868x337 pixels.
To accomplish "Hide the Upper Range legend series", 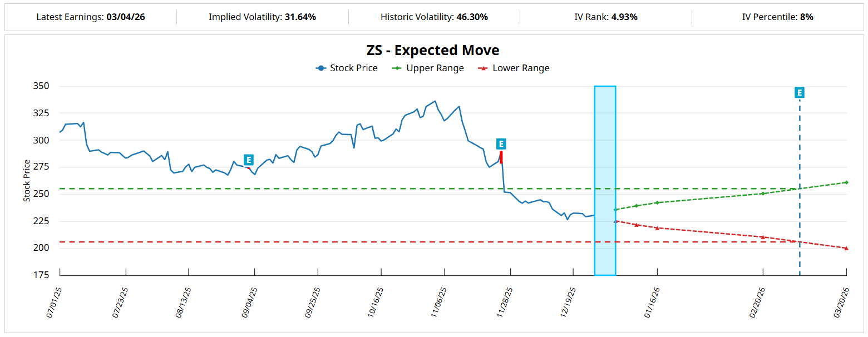I will pyautogui.click(x=428, y=68).
